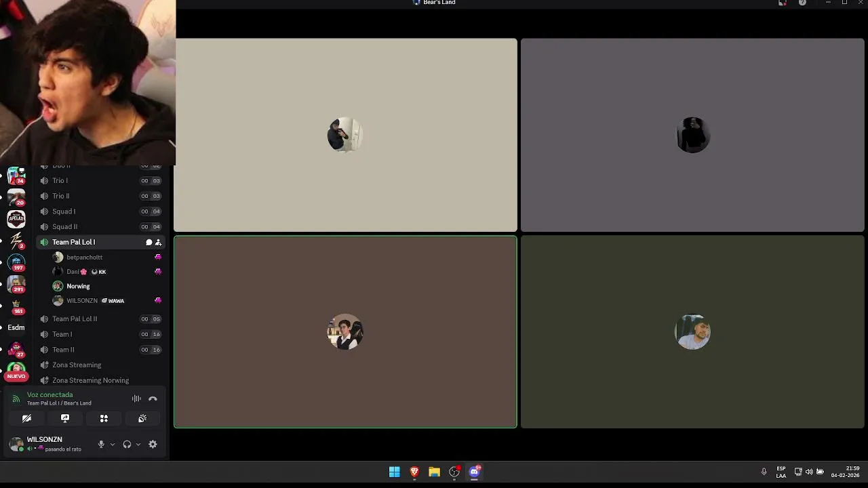Open WILSONZN's entry in the voice member list
Screen dimensions: 868x488
coord(107,300)
